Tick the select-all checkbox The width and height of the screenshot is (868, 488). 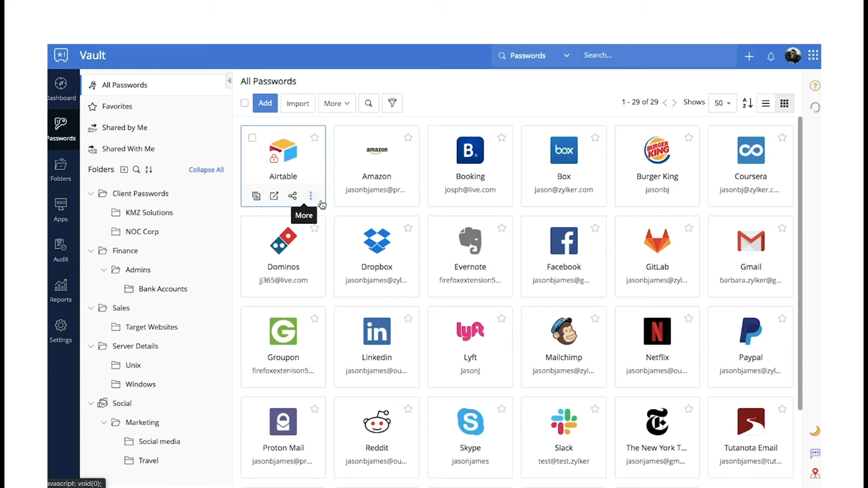(x=245, y=103)
